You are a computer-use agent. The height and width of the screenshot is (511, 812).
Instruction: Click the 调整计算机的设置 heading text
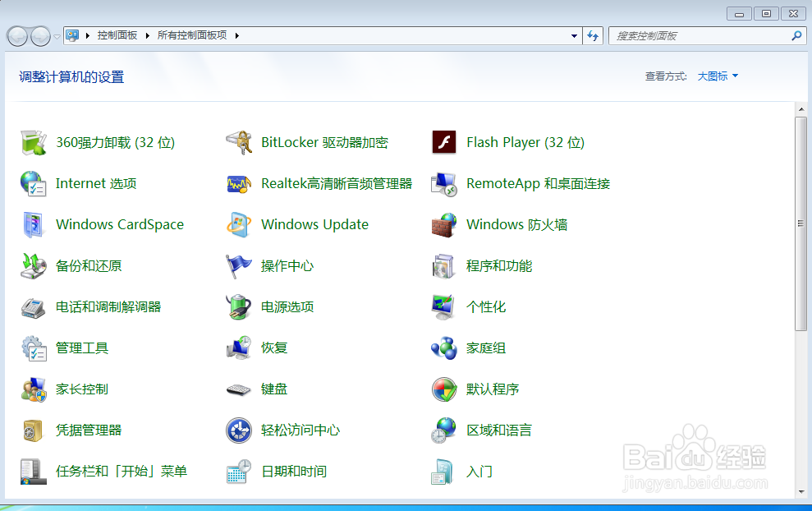[x=71, y=77]
